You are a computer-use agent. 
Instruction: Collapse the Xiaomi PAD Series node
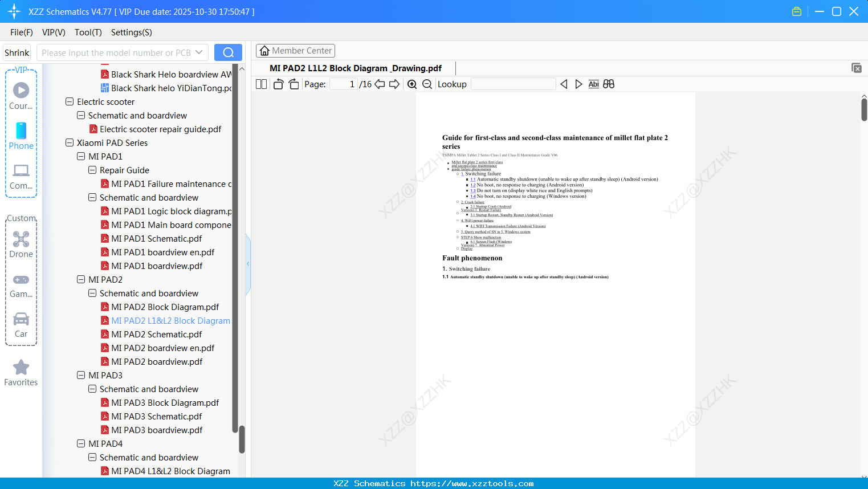coord(70,143)
